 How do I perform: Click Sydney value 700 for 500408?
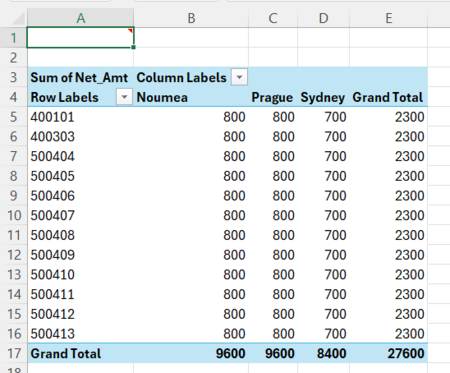tap(323, 235)
